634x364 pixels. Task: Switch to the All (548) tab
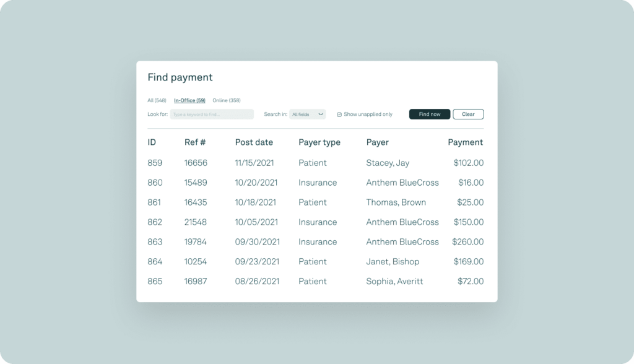[157, 100]
